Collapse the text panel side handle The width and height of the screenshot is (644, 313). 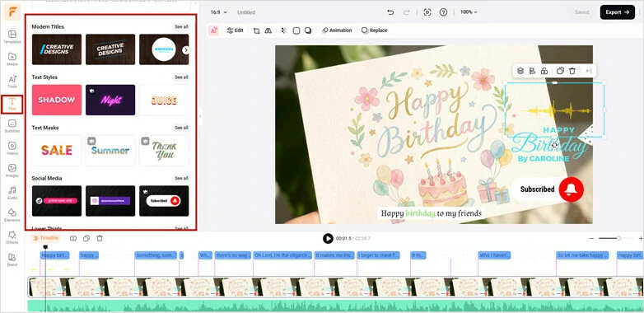[200, 116]
